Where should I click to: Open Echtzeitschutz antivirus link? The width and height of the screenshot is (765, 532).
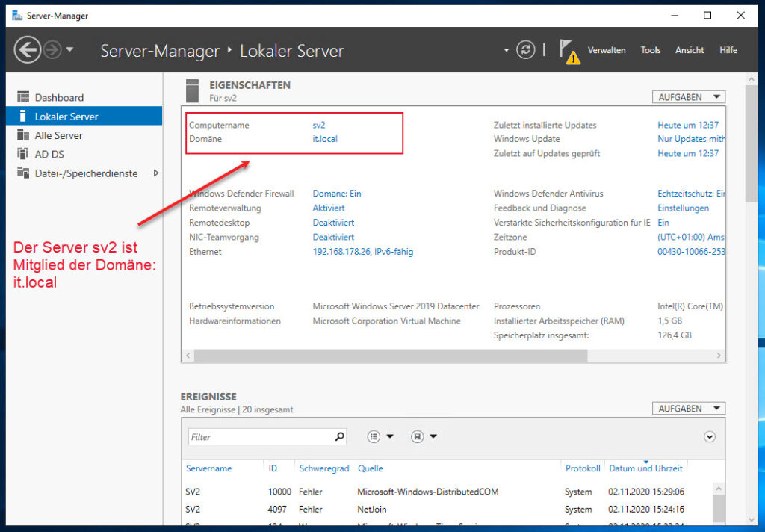pyautogui.click(x=691, y=194)
